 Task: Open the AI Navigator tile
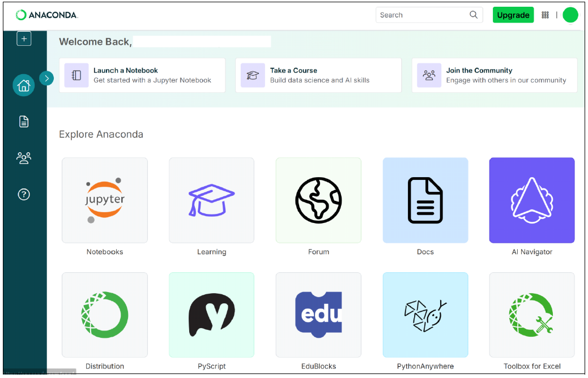[532, 200]
